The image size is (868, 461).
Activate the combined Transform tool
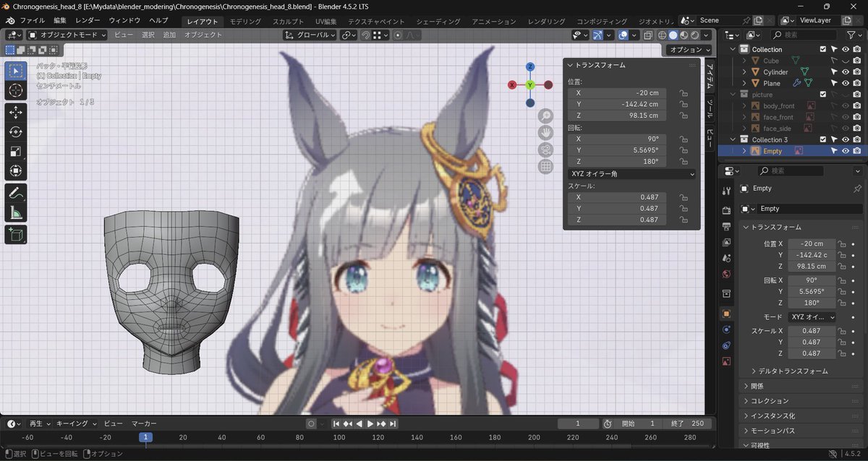pos(16,171)
